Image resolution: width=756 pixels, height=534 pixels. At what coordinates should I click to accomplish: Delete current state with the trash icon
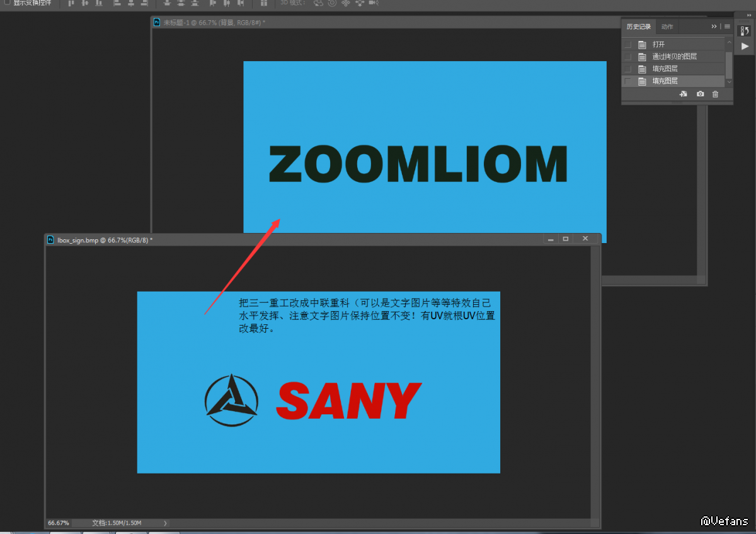tap(715, 94)
